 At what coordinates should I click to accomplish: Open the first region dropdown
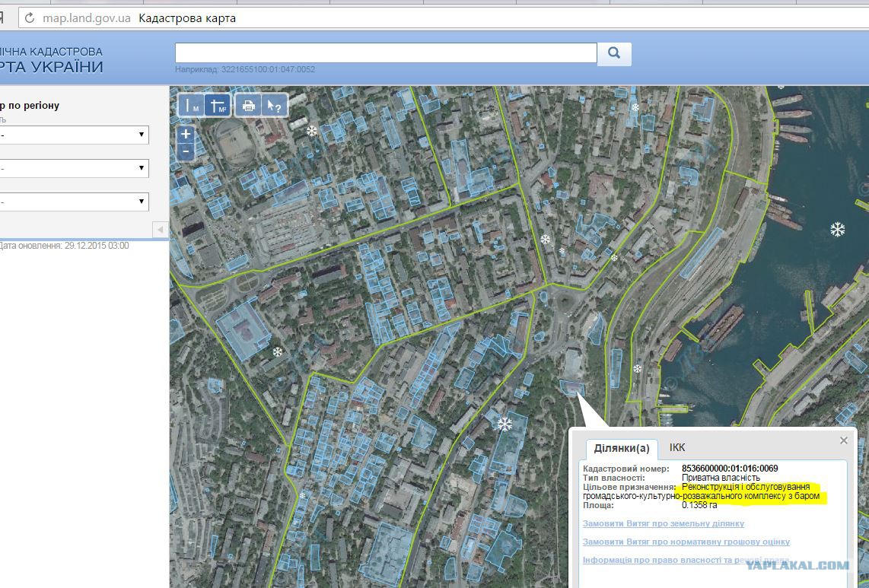point(74,135)
